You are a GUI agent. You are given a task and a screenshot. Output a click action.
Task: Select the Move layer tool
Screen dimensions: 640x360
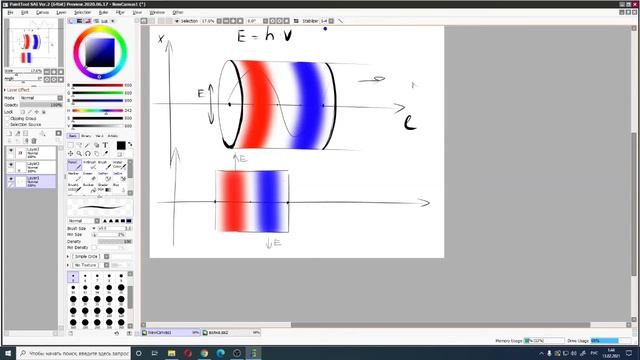(71, 153)
